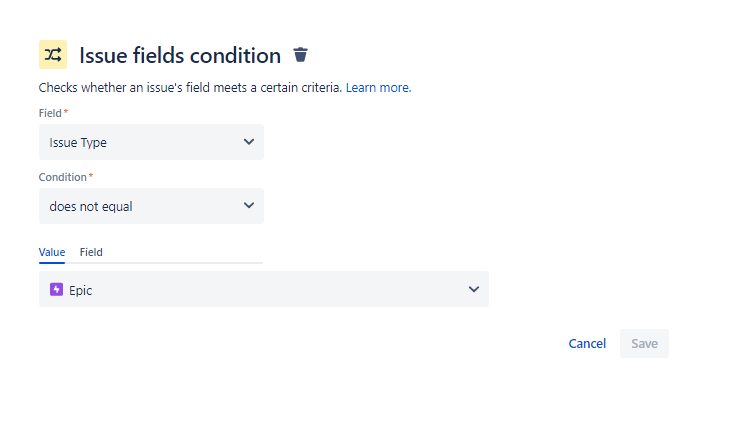Click the Cancel button
This screenshot has width=747, height=421.
(587, 343)
